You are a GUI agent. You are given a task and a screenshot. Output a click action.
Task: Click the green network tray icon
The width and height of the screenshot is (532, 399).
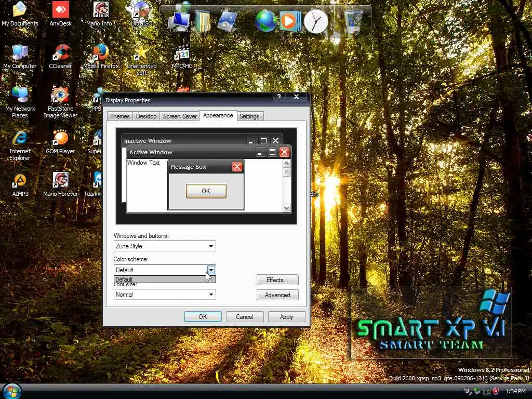pyautogui.click(x=477, y=391)
